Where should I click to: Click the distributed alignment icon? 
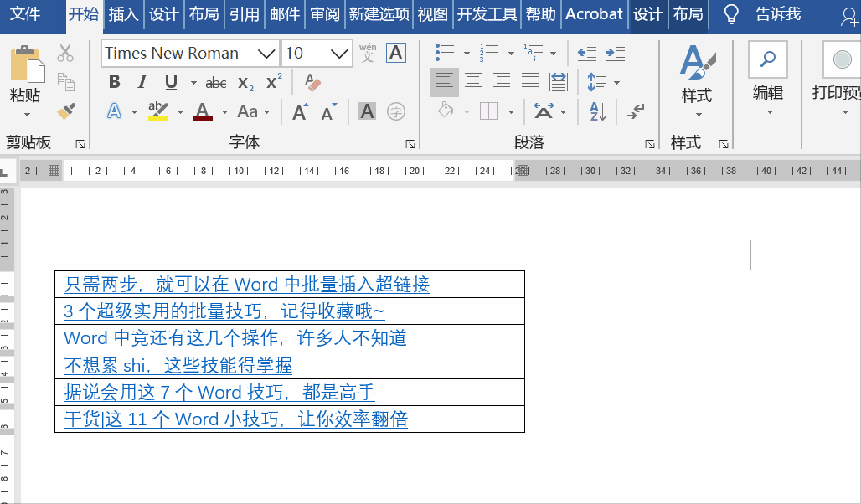(559, 82)
